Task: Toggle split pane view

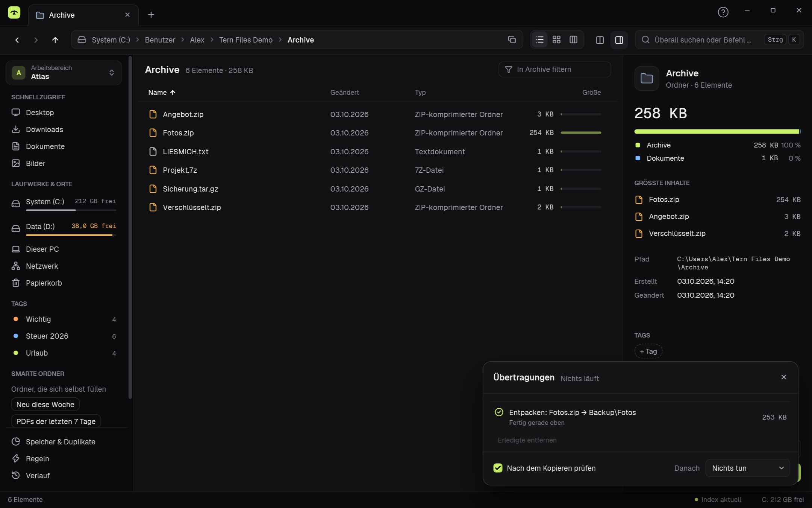Action: pos(600,40)
